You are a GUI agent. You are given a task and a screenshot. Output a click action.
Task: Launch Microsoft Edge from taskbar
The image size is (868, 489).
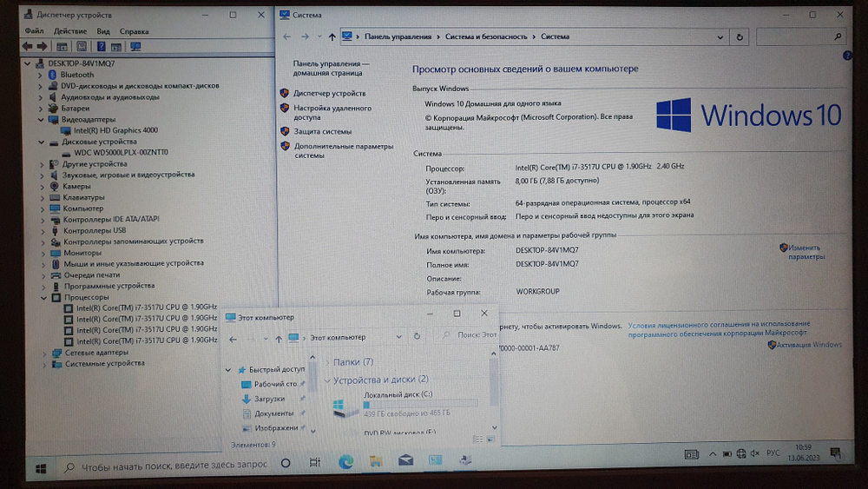(346, 461)
